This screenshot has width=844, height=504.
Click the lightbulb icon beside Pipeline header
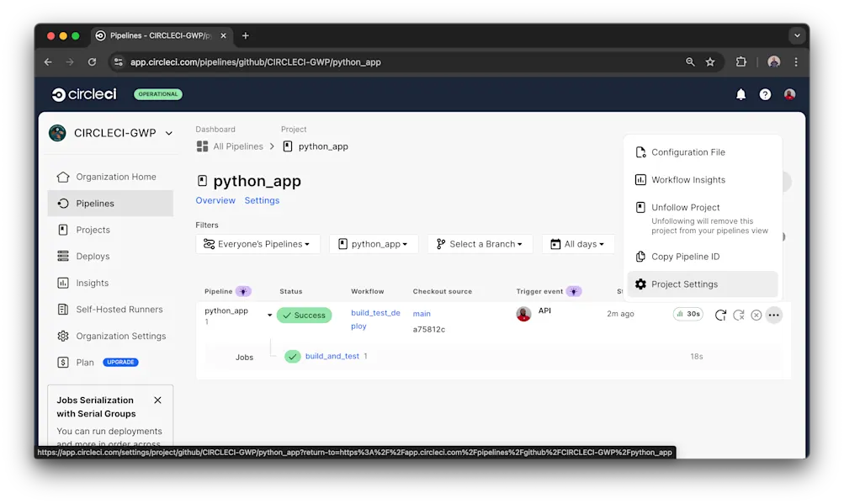tap(243, 291)
